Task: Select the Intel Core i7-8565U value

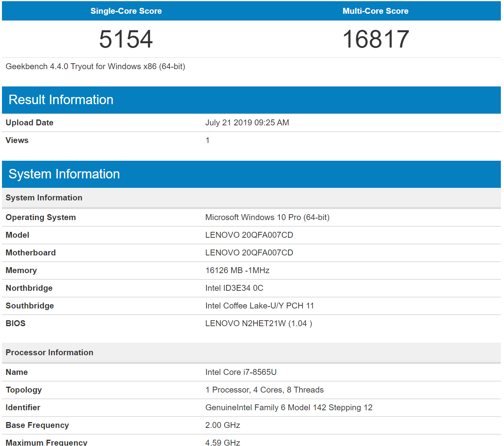Action: [x=241, y=372]
